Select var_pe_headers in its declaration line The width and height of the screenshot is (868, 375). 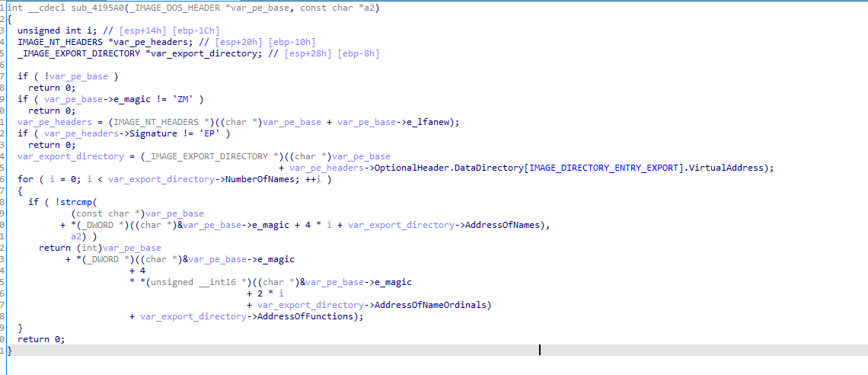click(151, 42)
